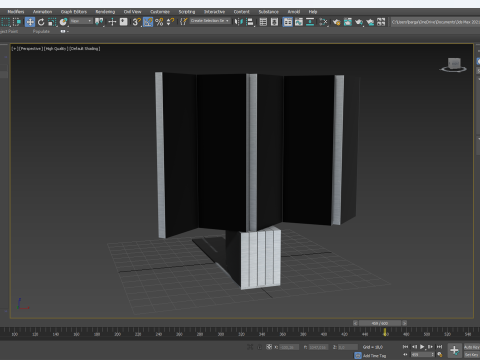
Task: Click the viewport [+] general menu label
Action: tap(14, 49)
